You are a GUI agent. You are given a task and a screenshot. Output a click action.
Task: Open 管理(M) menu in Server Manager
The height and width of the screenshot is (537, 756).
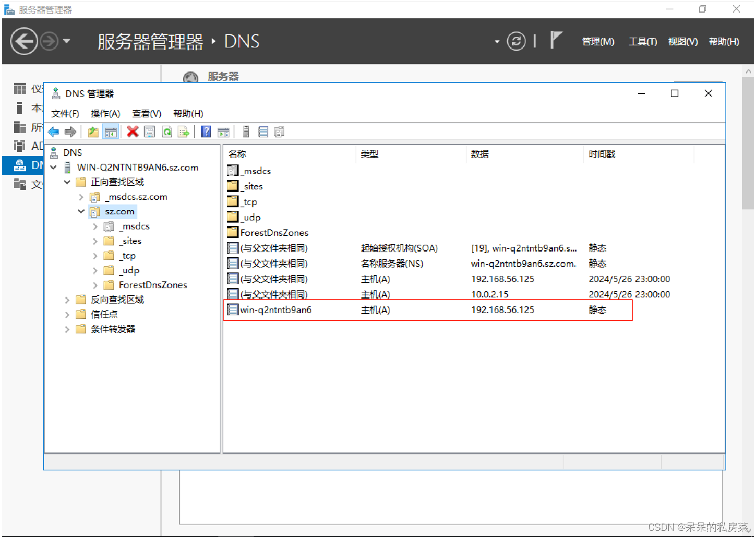598,41
